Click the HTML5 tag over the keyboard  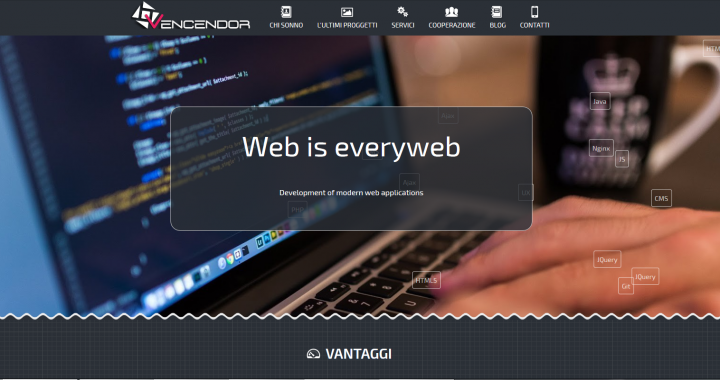426,280
